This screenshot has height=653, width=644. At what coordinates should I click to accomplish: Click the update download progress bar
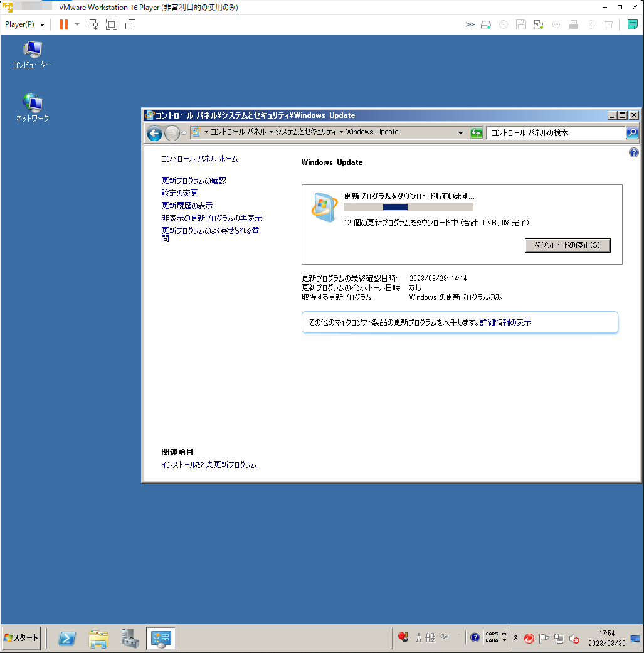pos(408,207)
